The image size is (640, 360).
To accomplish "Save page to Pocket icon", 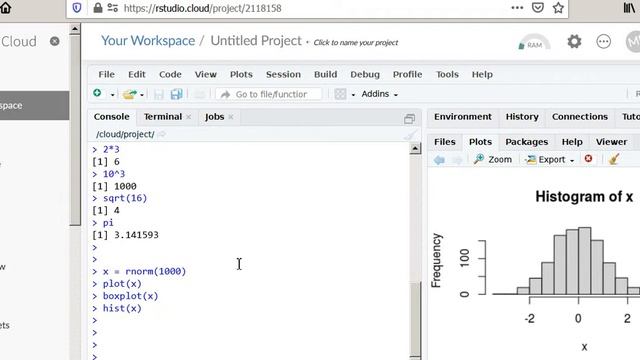I will [x=538, y=8].
